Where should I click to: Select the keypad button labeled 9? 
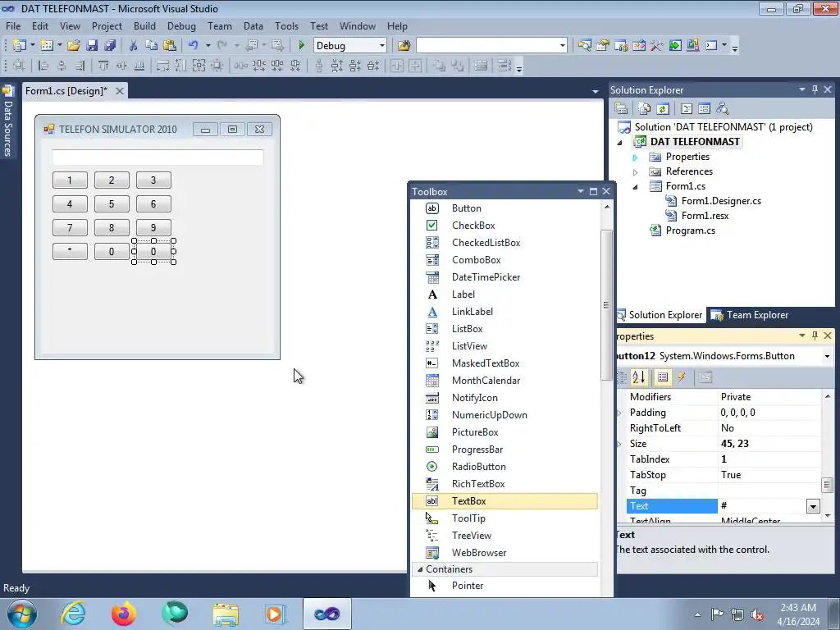click(153, 227)
